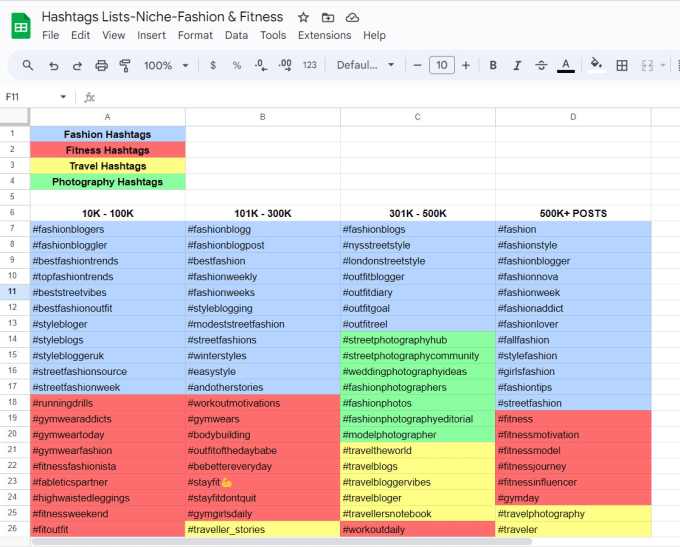Rename the document title
The width and height of the screenshot is (680, 547).
(162, 17)
